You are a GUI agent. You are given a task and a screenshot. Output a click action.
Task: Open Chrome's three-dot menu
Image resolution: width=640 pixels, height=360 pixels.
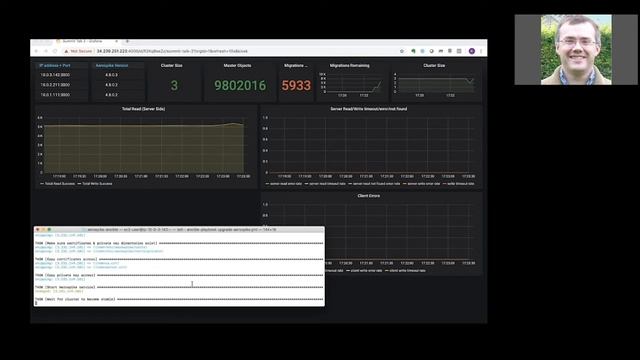(481, 51)
